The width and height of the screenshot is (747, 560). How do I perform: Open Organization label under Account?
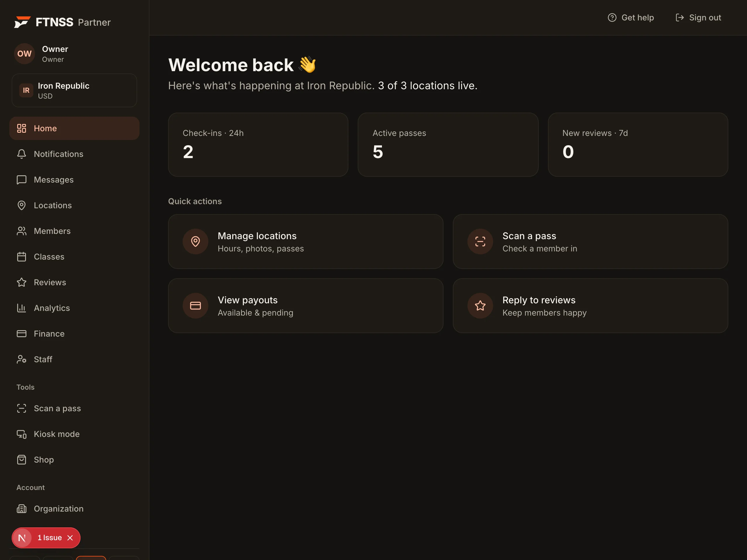tap(58, 509)
